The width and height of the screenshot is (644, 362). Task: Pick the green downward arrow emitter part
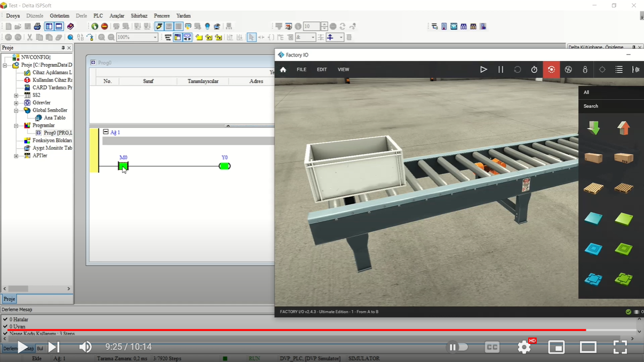coord(593,127)
